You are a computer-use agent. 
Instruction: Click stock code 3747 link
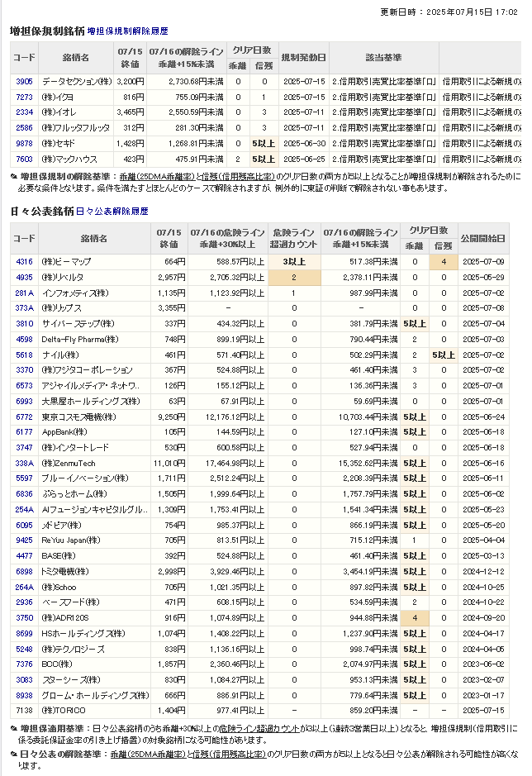24,447
